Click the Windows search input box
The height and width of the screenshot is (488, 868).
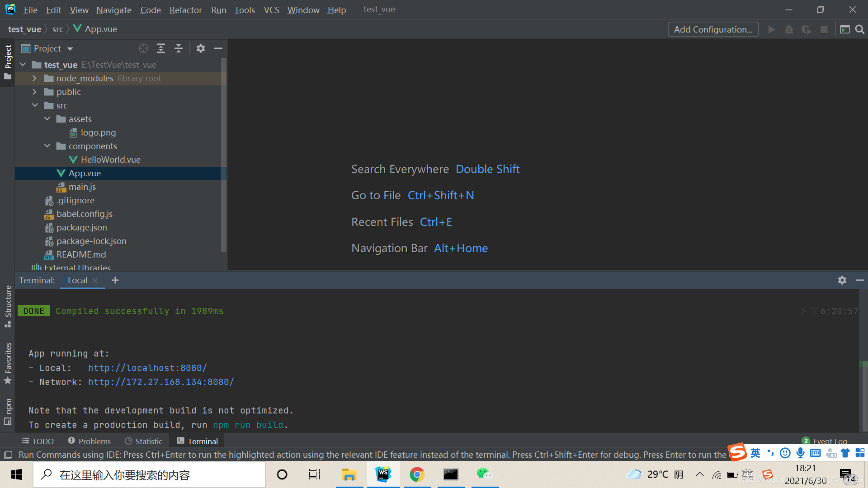click(x=149, y=474)
